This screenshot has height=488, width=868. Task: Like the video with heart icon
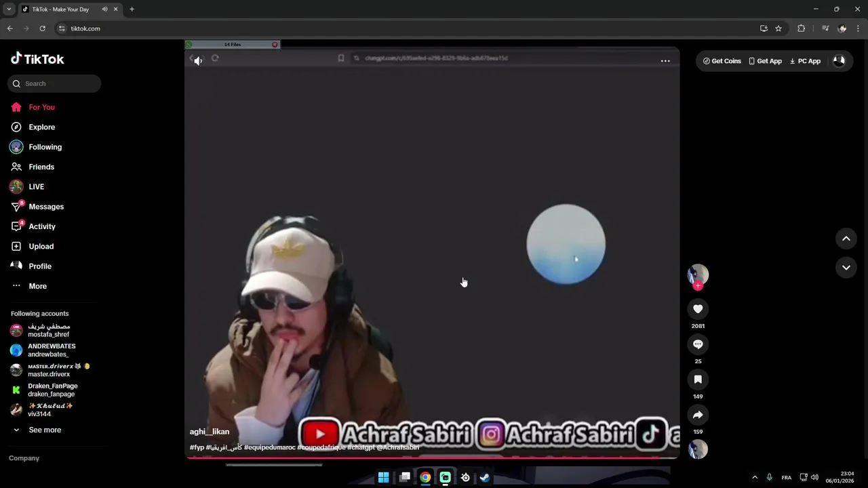click(x=698, y=309)
